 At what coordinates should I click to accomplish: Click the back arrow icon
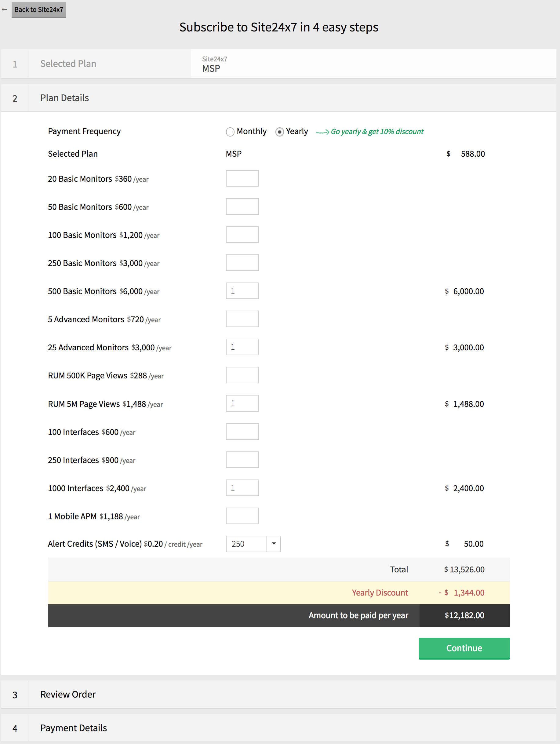tap(4, 9)
